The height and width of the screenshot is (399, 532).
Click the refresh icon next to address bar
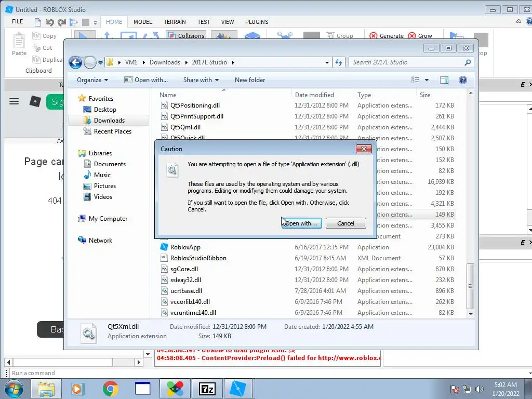[339, 62]
